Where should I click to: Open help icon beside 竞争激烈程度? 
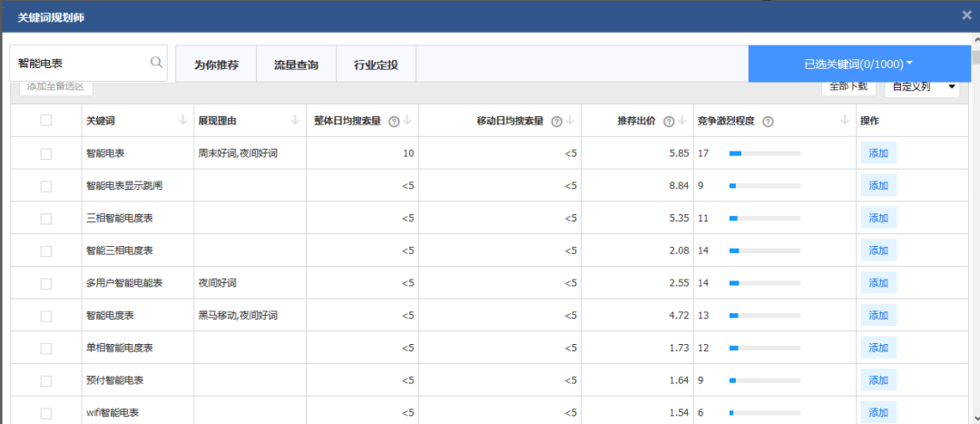[x=769, y=122]
